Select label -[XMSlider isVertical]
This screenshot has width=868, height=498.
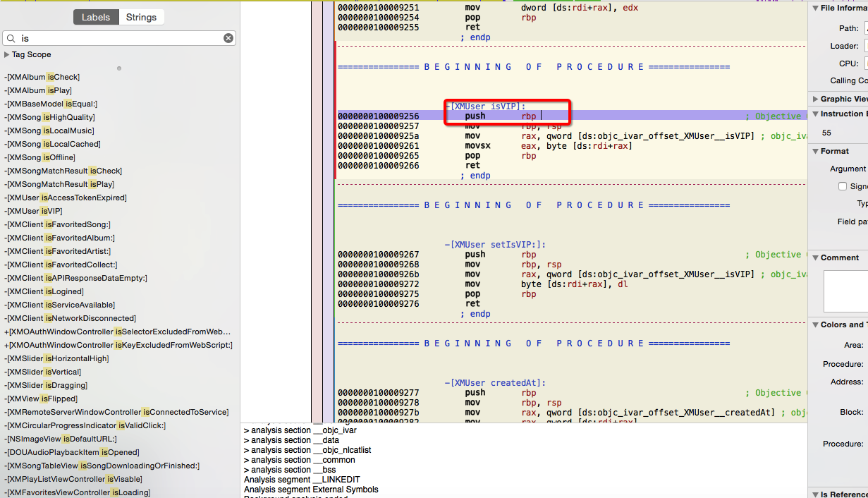pyautogui.click(x=42, y=372)
